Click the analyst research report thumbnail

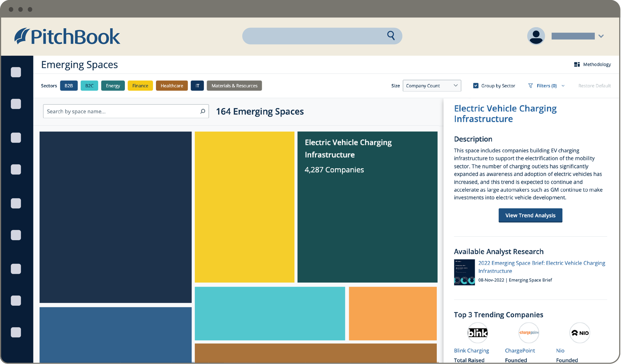464,272
